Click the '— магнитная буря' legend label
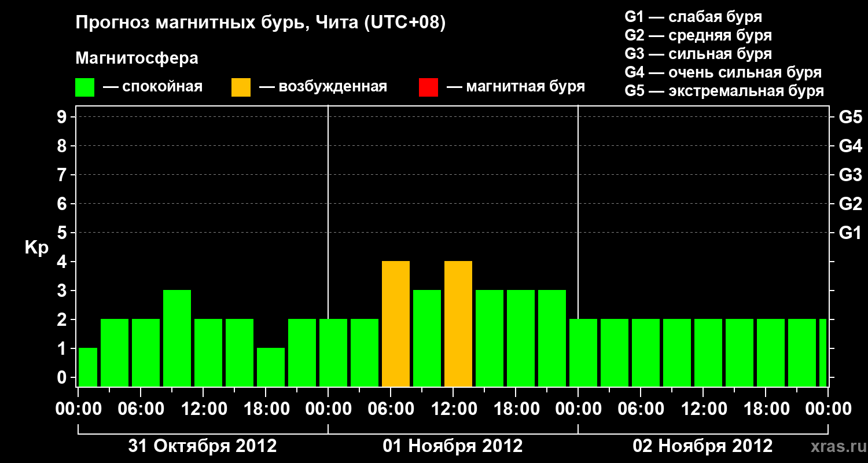 pos(516,87)
